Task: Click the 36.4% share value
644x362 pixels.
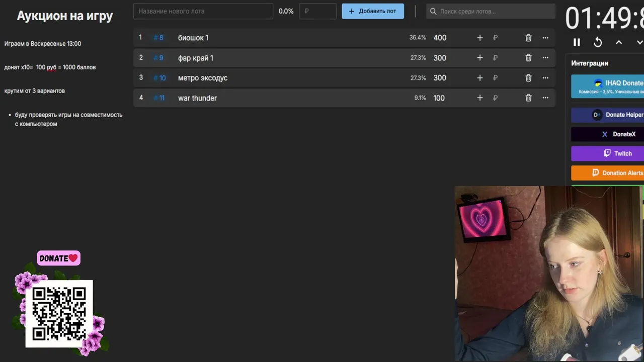Action: coord(418,38)
